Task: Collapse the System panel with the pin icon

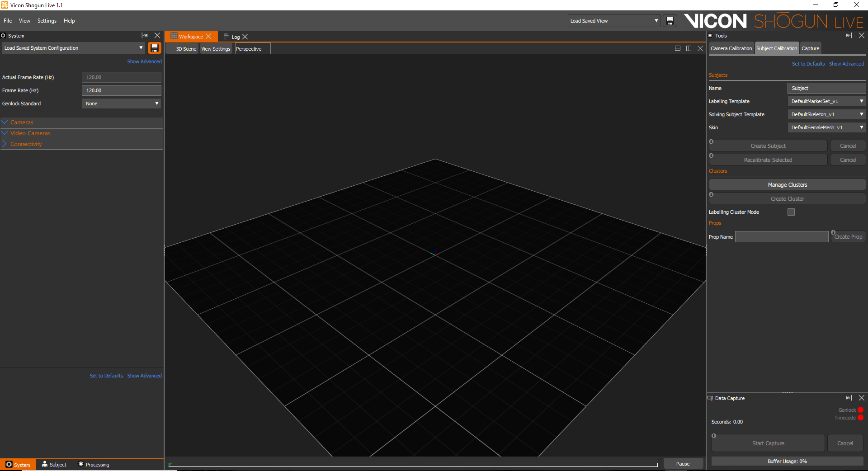Action: pos(145,35)
